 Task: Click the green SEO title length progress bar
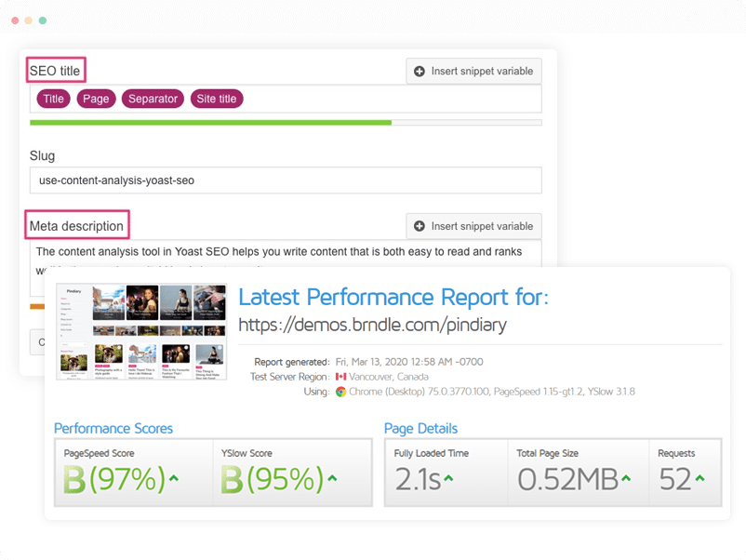coord(210,123)
